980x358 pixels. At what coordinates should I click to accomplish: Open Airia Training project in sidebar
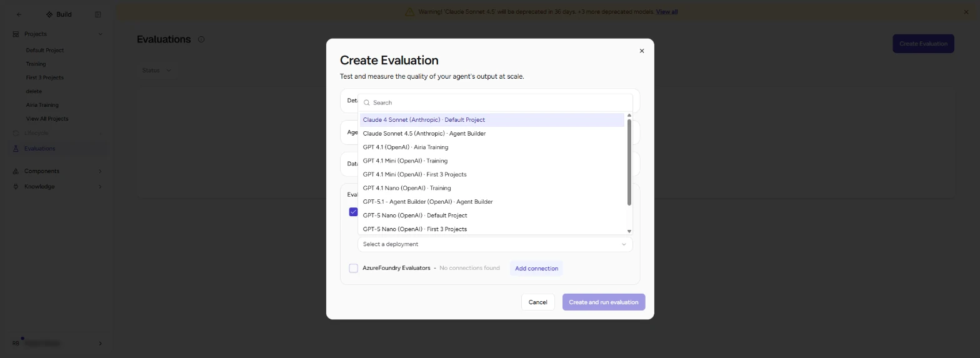point(42,105)
